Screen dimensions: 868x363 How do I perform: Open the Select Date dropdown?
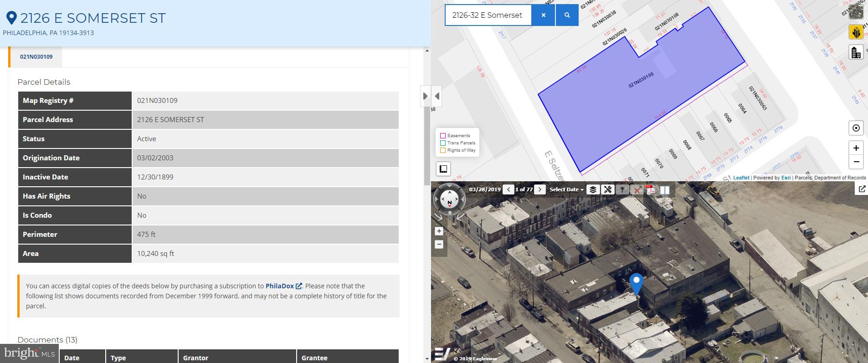[566, 189]
